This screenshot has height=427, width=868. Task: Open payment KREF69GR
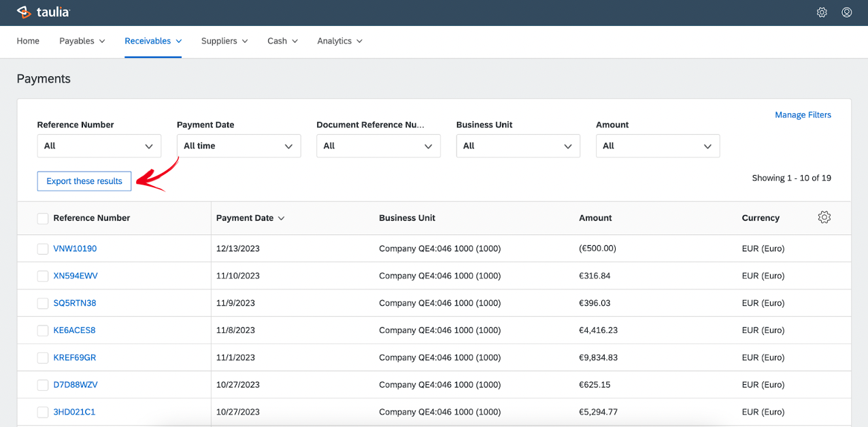pyautogui.click(x=75, y=358)
